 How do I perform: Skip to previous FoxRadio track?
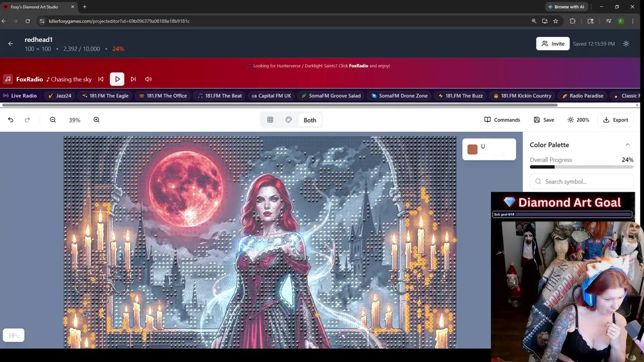tap(101, 79)
